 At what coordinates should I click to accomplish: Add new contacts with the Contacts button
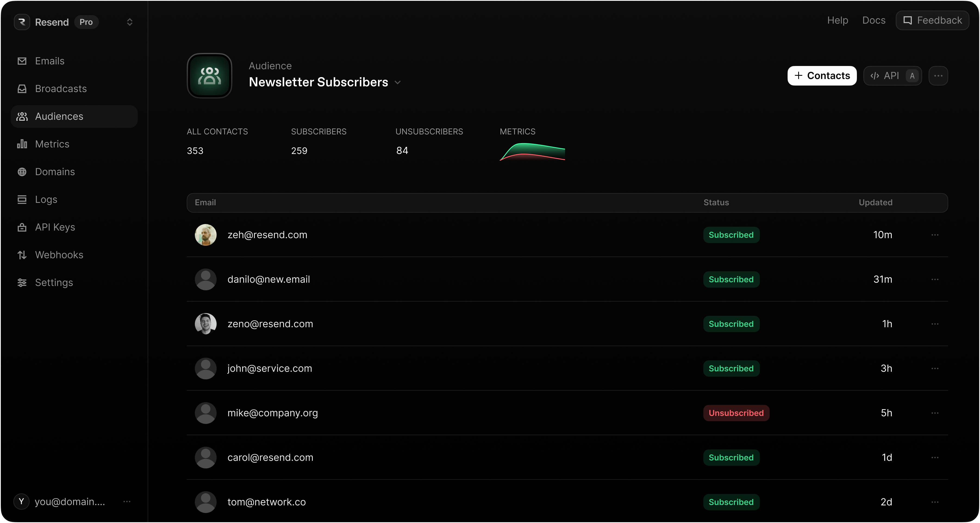click(x=822, y=76)
